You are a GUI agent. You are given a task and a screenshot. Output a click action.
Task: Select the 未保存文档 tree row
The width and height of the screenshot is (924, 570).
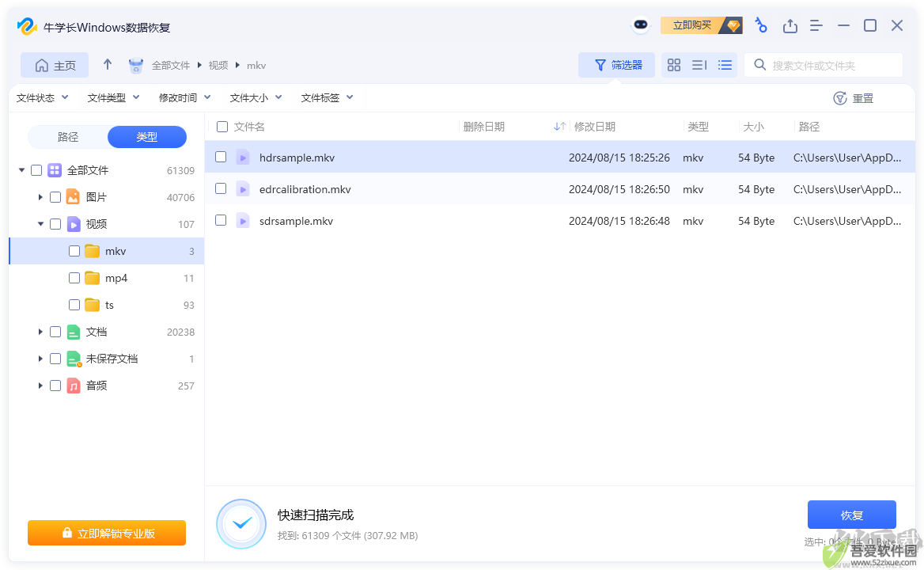point(107,359)
